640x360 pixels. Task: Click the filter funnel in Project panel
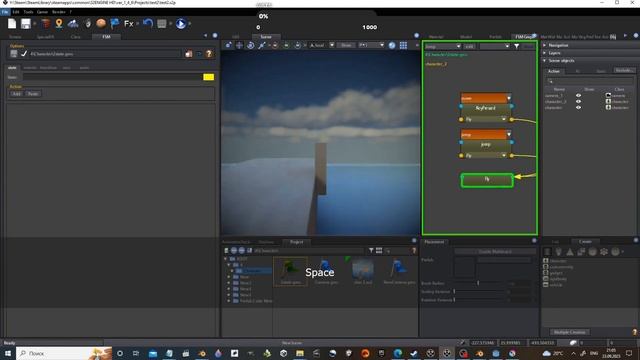[x=371, y=250]
